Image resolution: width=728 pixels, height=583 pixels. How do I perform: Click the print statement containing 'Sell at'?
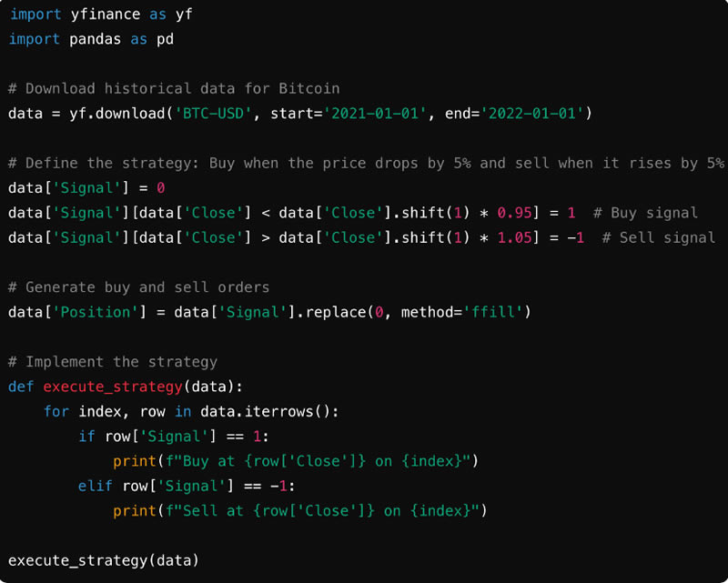(300, 510)
